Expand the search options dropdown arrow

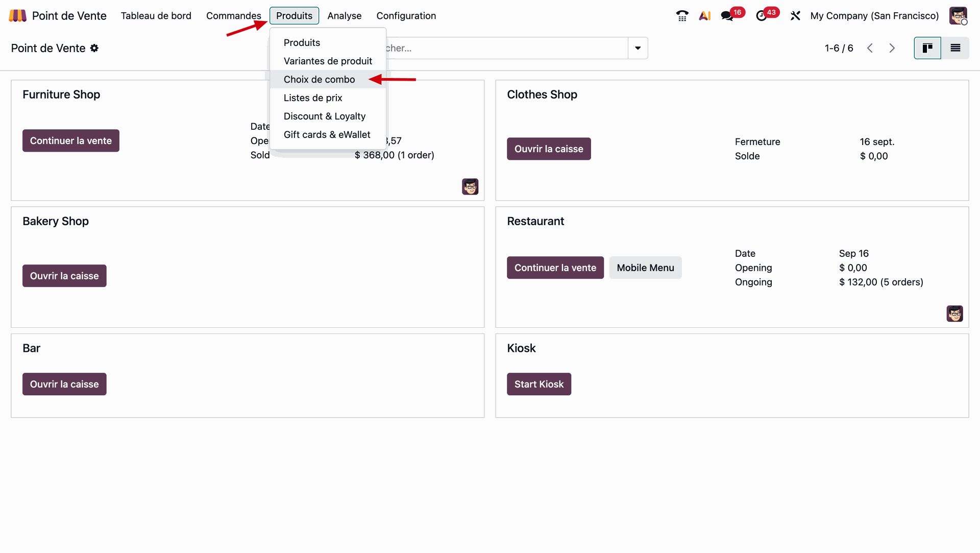click(x=638, y=48)
